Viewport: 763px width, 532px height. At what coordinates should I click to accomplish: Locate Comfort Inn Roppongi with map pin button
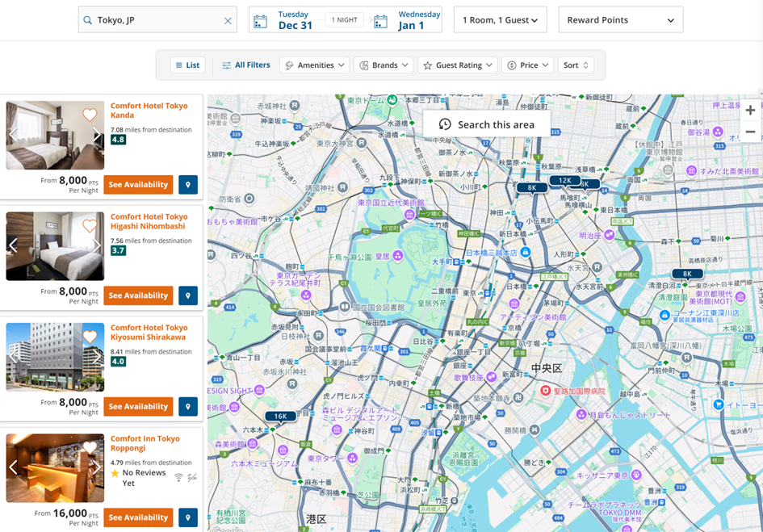(x=188, y=517)
